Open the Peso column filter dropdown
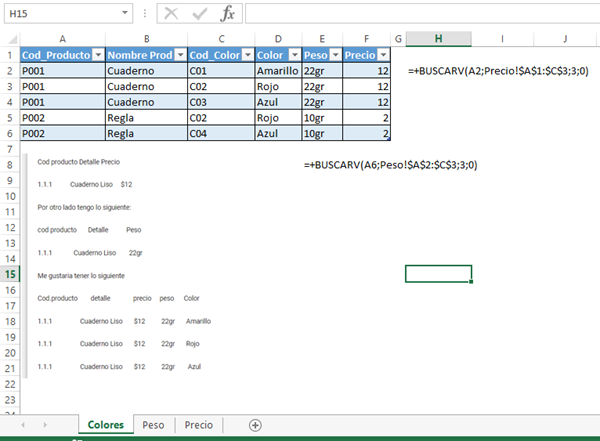Image resolution: width=600 pixels, height=441 pixels. click(335, 55)
